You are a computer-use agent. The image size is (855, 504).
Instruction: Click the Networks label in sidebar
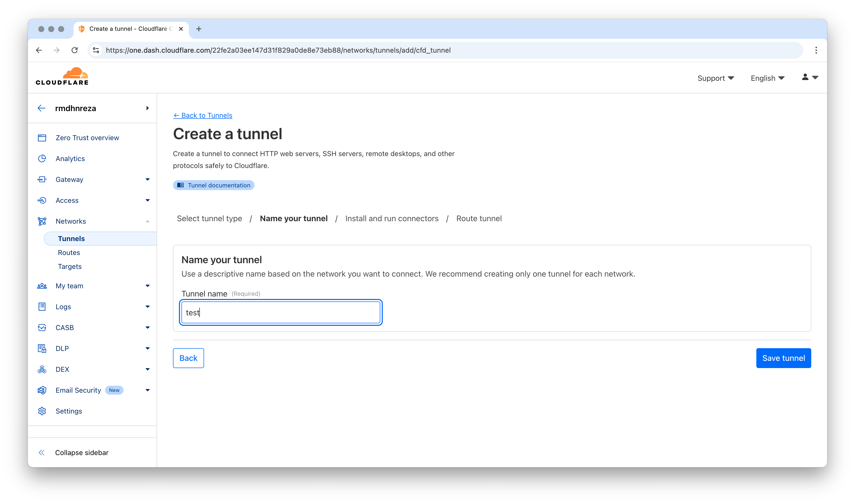71,221
